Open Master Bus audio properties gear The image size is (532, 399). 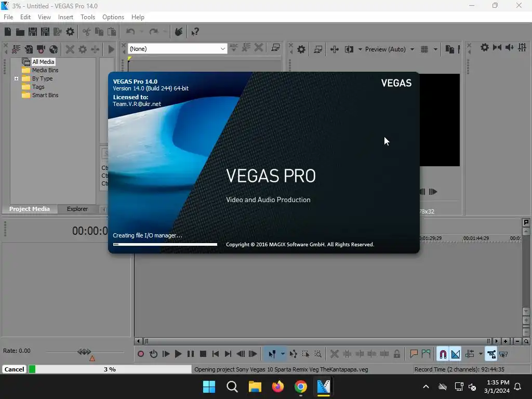[x=485, y=47]
